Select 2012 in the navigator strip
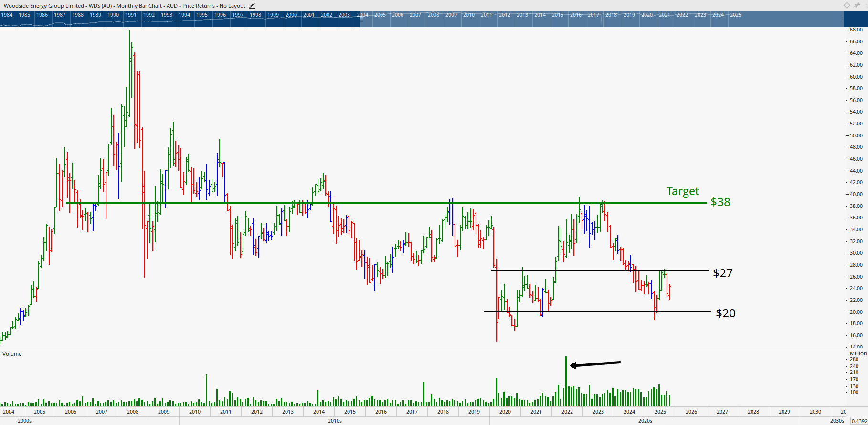The image size is (868, 425). (505, 15)
